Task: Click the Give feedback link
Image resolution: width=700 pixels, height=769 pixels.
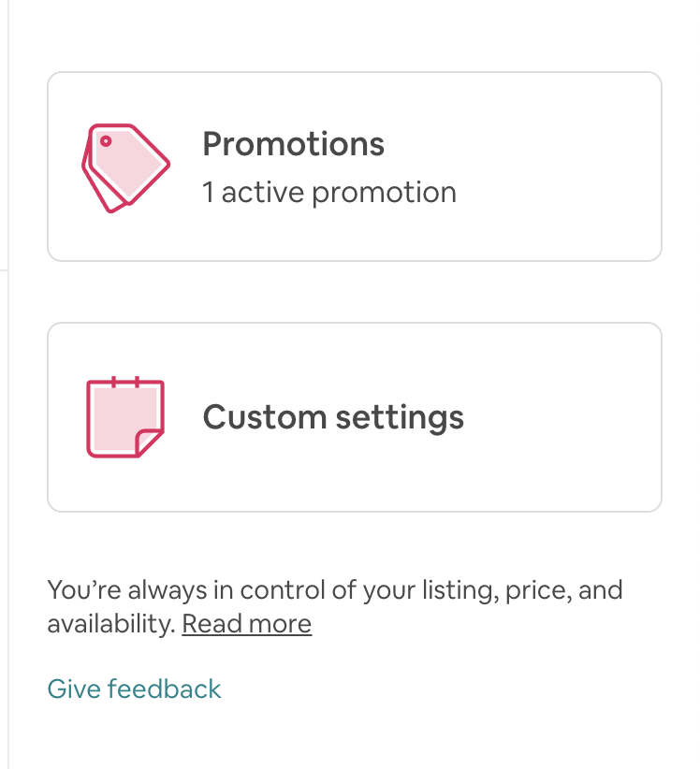Action: 134,689
